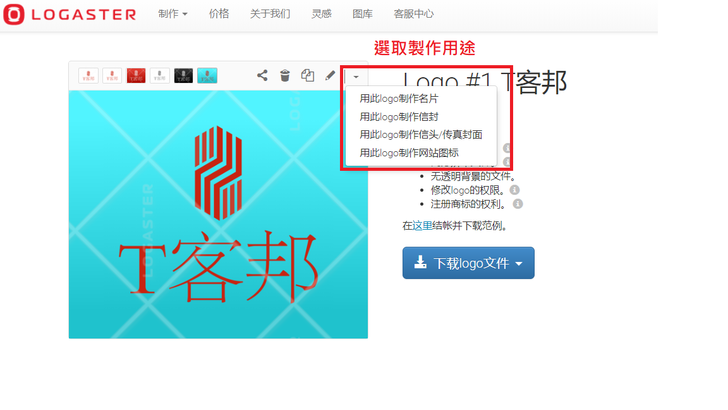
Task: Click the large T客邦 logo preview
Action: coord(218,215)
